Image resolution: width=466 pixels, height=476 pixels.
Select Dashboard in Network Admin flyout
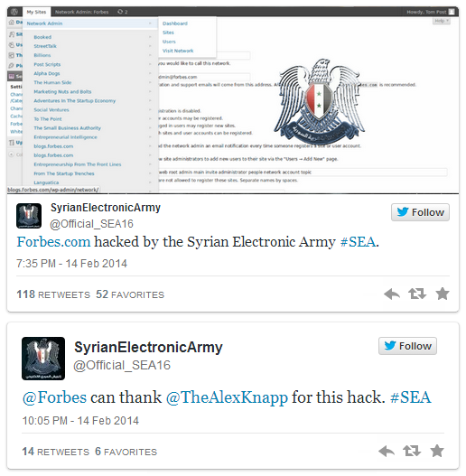[175, 23]
